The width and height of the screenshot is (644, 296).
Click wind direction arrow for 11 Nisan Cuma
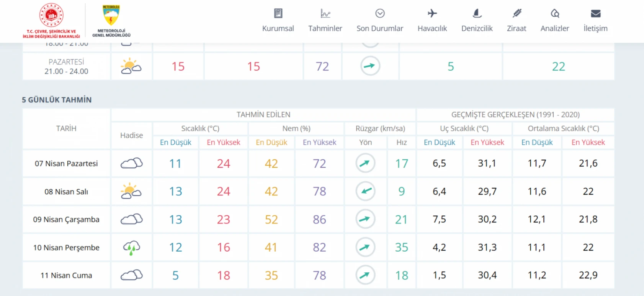click(x=365, y=275)
